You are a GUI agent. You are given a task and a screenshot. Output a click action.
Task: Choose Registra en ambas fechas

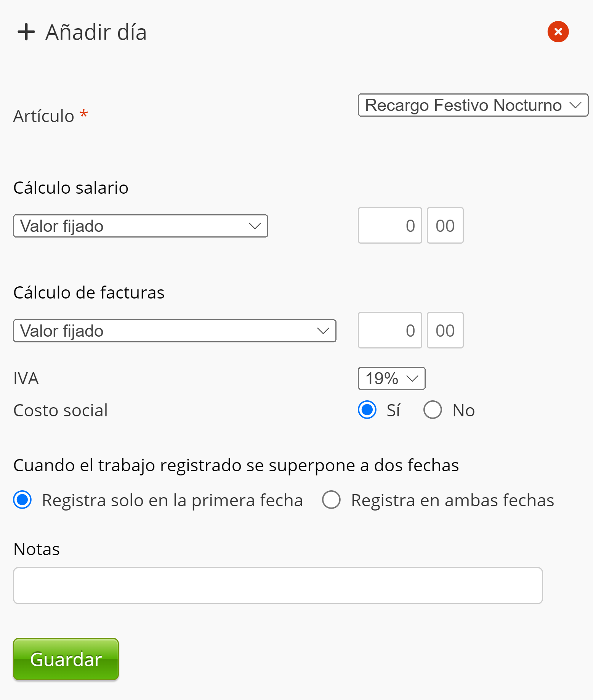[x=331, y=500]
